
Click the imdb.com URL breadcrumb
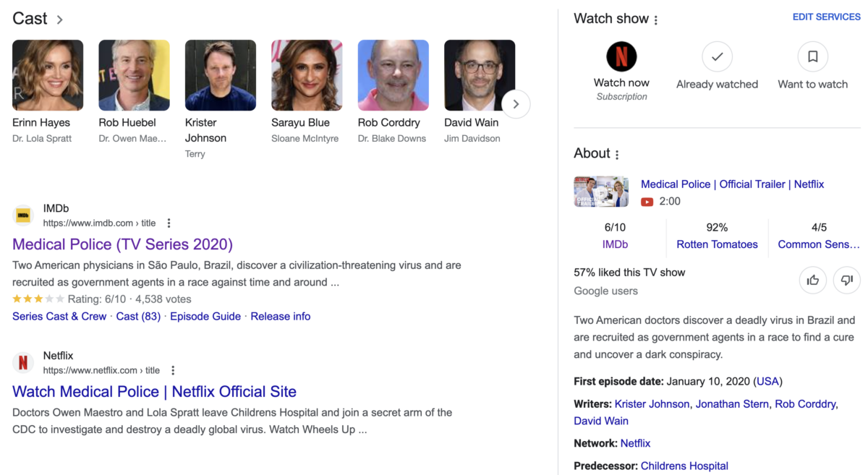click(99, 223)
